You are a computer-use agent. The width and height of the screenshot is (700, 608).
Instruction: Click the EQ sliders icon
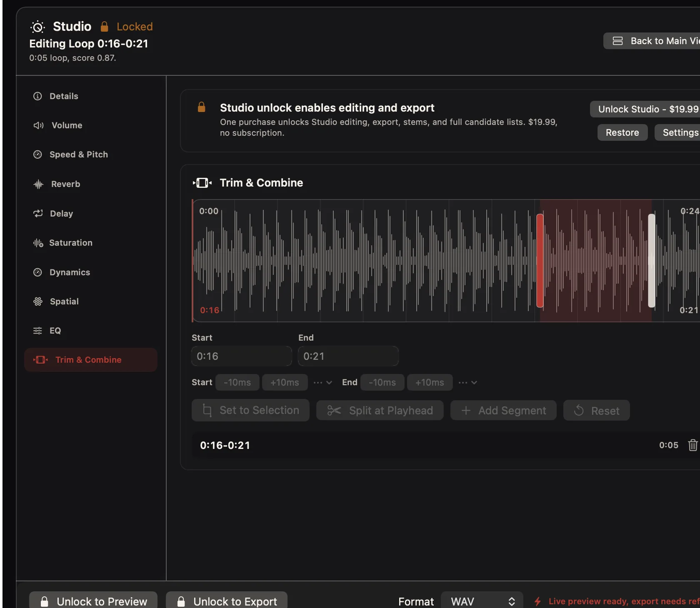click(37, 331)
